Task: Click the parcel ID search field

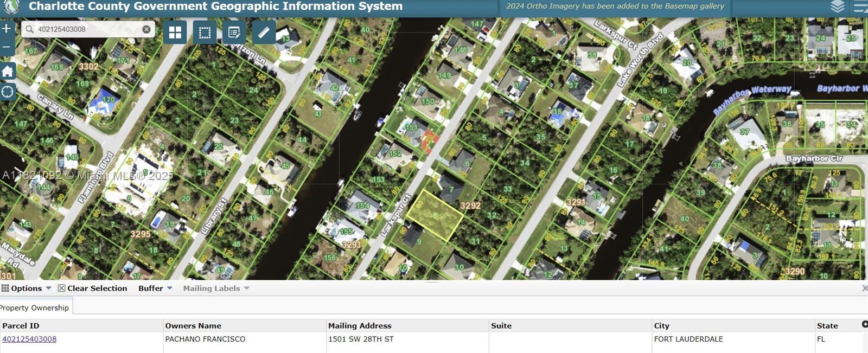Action: coord(87,29)
